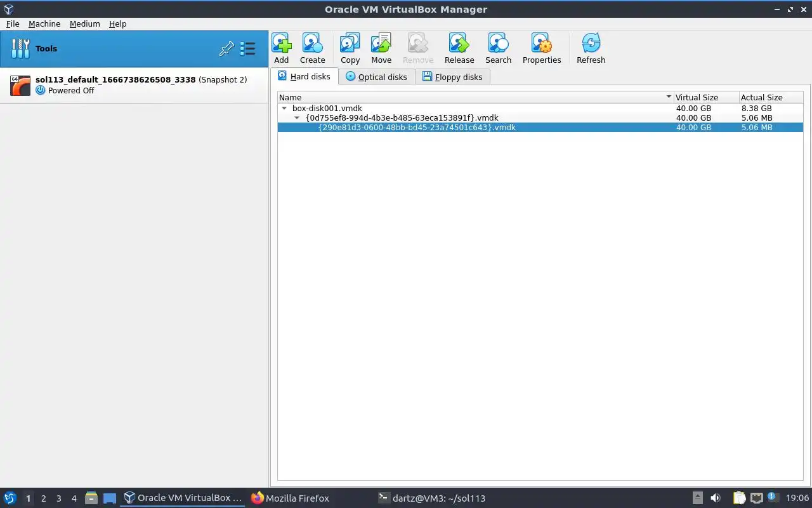Open the Tools list menu icon
812x508 pixels.
[247, 49]
